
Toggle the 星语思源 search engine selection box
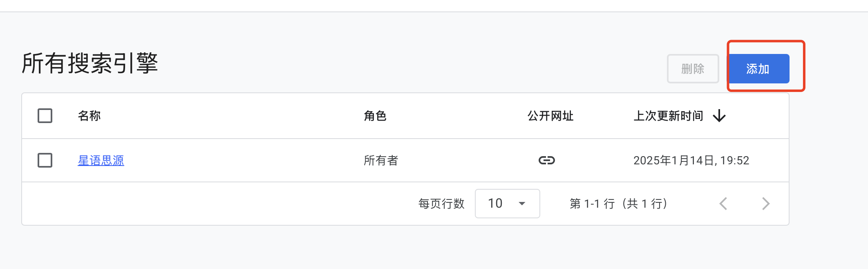click(45, 160)
